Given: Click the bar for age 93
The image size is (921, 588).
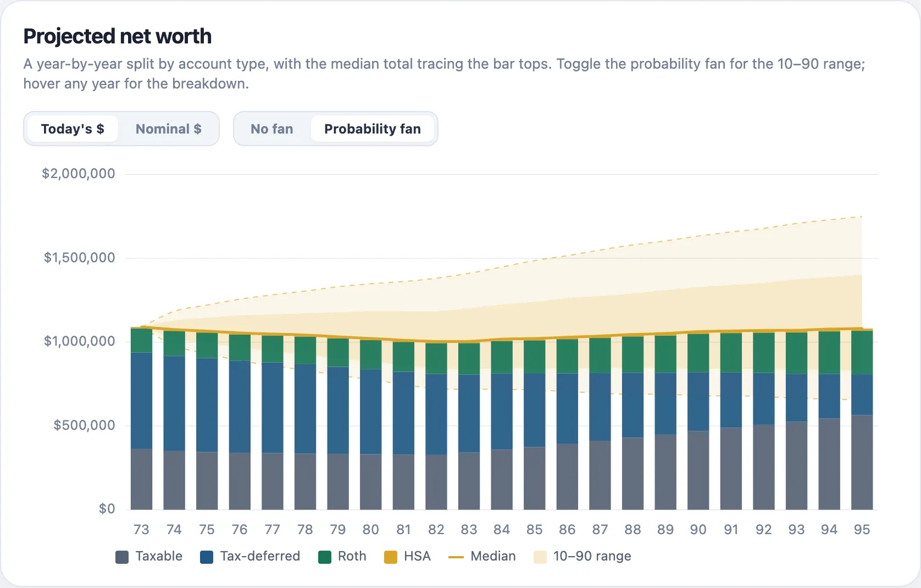Looking at the screenshot, I should coord(796,421).
